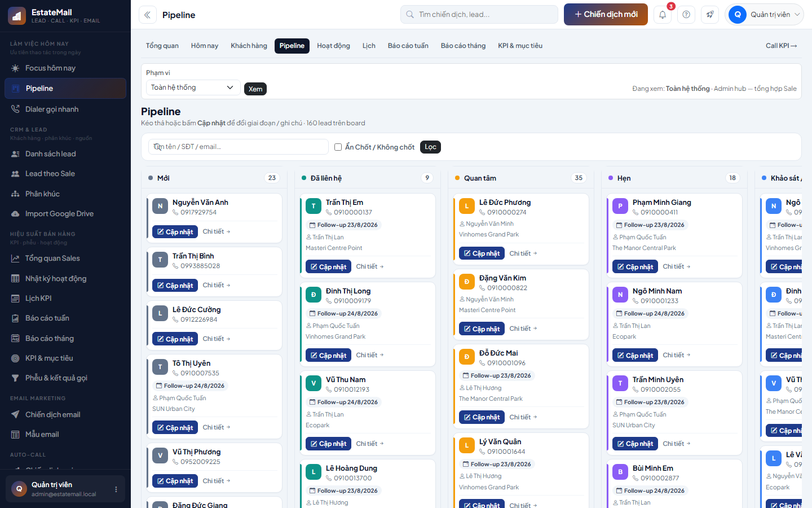Click Cập nhật on Phạm Minh Giang card
Screen dimensions: 812x508
click(635, 267)
